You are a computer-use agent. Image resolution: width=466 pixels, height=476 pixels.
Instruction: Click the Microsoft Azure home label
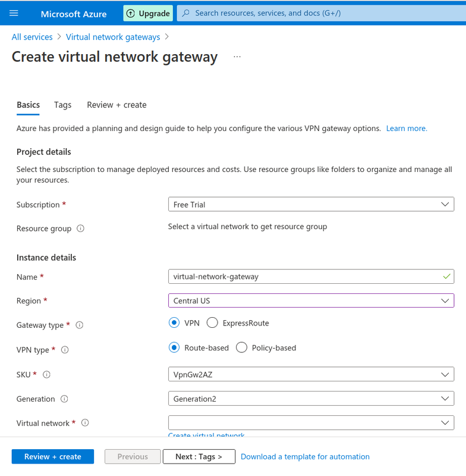click(x=74, y=14)
